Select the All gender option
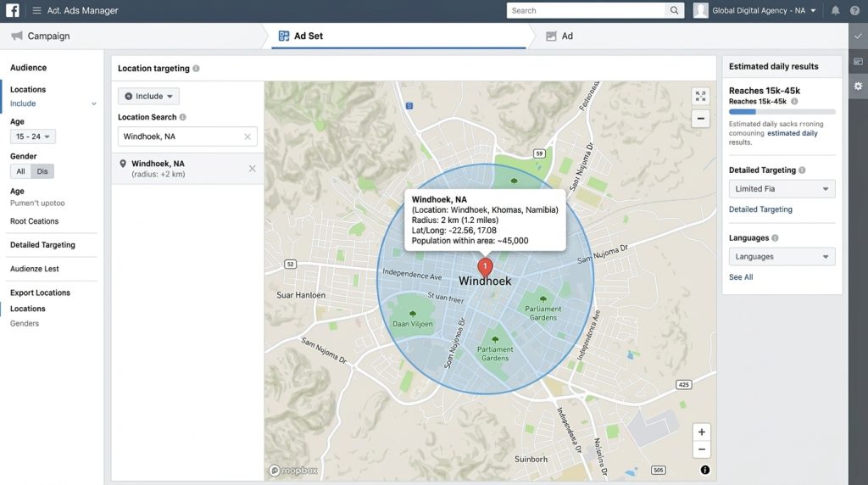The image size is (868, 485). click(x=20, y=171)
